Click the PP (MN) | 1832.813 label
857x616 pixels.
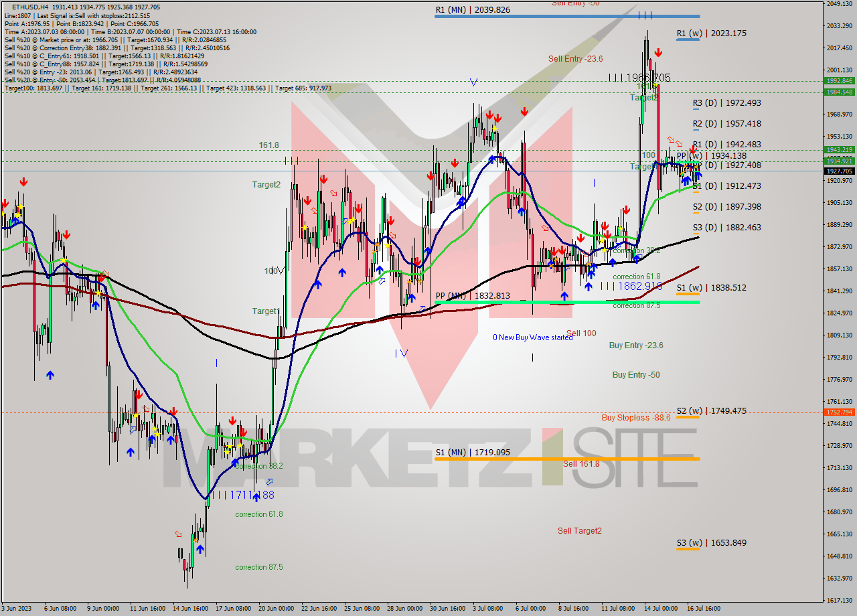coord(473,296)
